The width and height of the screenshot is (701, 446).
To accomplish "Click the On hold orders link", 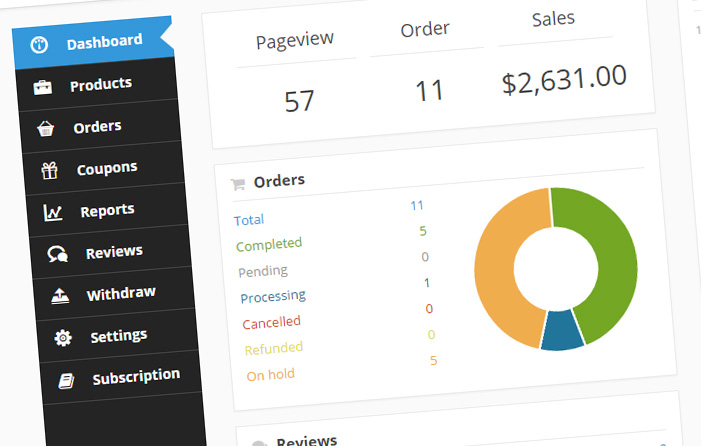I will coord(270,375).
